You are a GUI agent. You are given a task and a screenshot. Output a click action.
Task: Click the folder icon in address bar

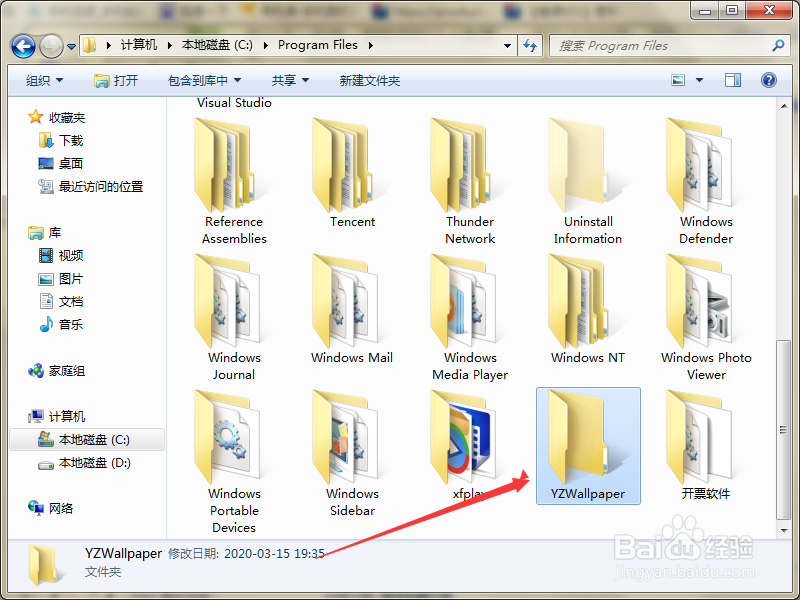[x=90, y=45]
